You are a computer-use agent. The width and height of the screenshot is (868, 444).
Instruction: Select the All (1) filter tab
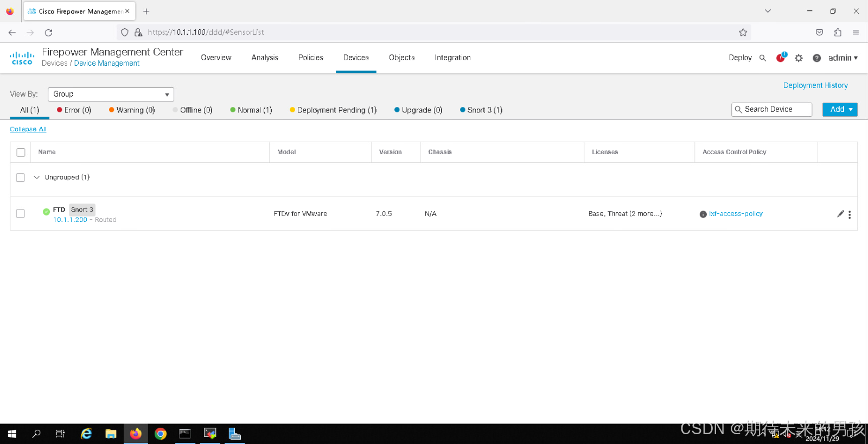pos(30,110)
